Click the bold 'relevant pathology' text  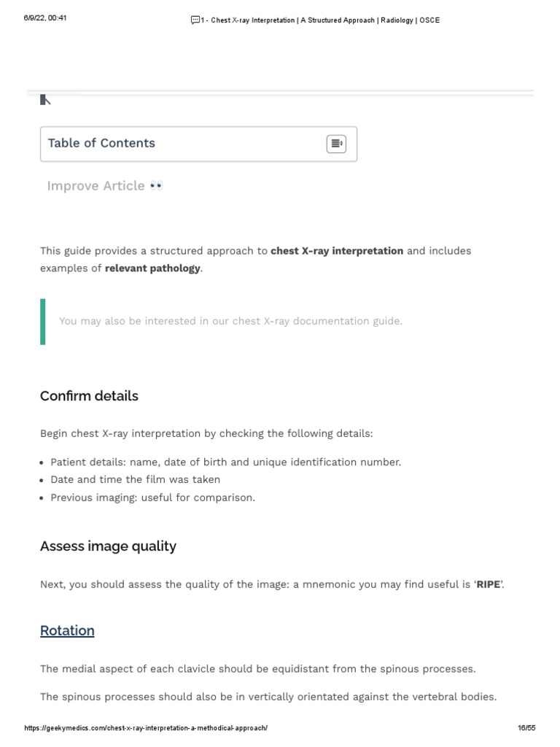[152, 268]
